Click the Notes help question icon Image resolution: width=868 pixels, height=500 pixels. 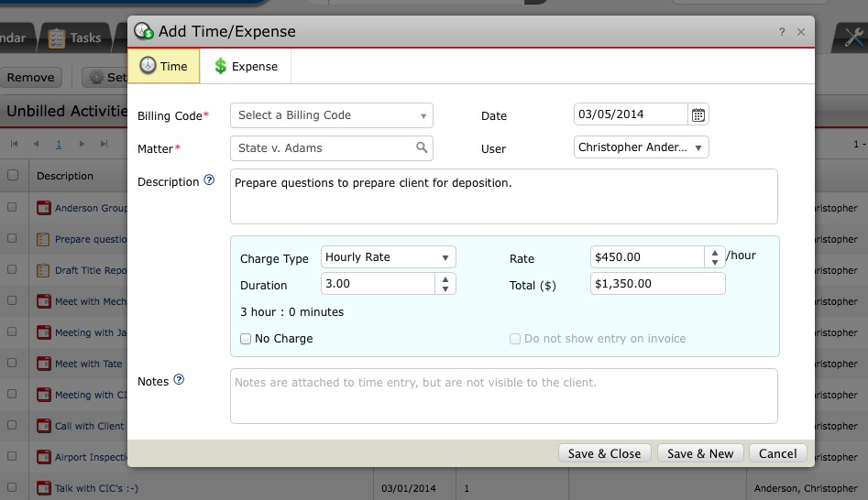point(179,380)
